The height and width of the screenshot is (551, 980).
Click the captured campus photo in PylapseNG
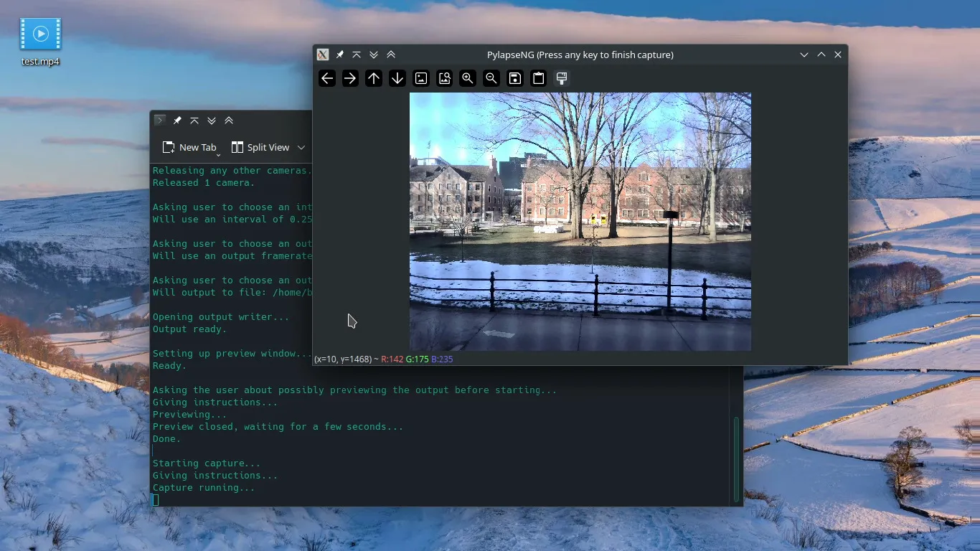[580, 222]
